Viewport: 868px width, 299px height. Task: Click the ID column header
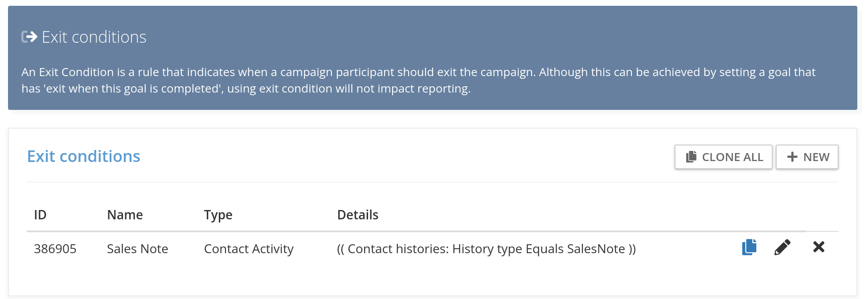pyautogui.click(x=40, y=215)
